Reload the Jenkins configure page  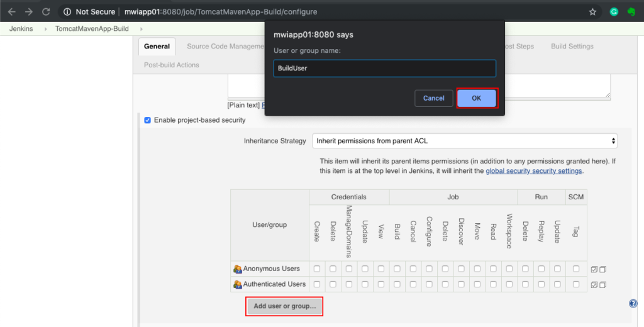click(x=46, y=12)
